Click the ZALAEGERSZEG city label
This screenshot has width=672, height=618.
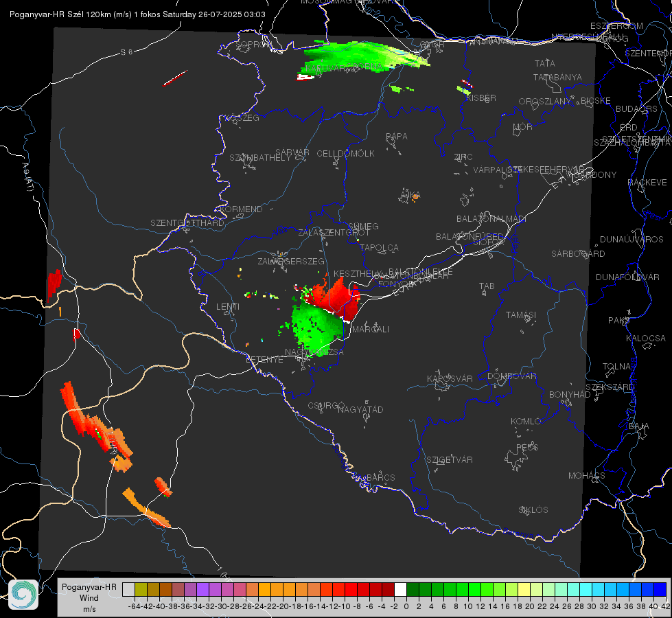point(291,261)
